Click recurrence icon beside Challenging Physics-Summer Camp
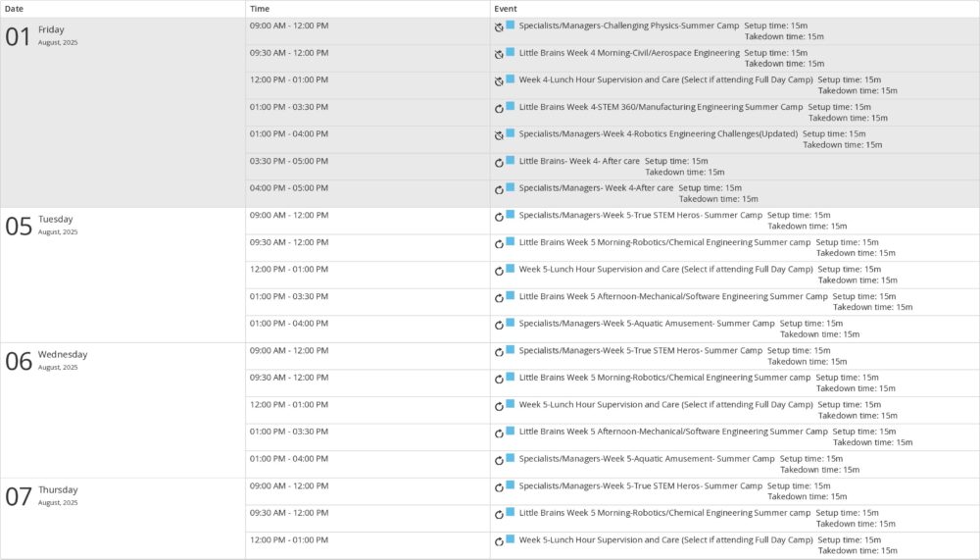Image resolution: width=980 pixels, height=560 pixels. [x=499, y=27]
